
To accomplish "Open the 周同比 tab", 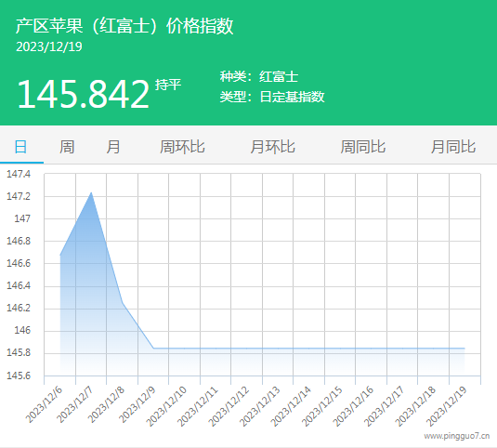I will (363, 147).
